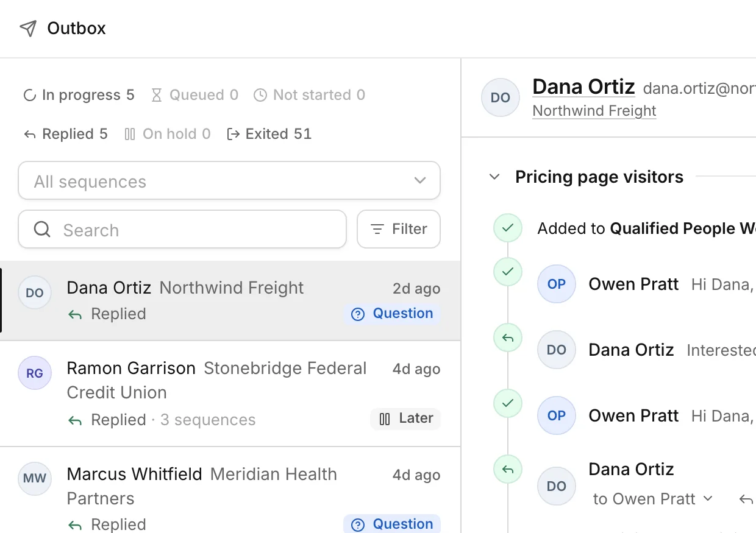This screenshot has width=756, height=533.
Task: Open the All sequences dropdown
Action: pyautogui.click(x=229, y=180)
